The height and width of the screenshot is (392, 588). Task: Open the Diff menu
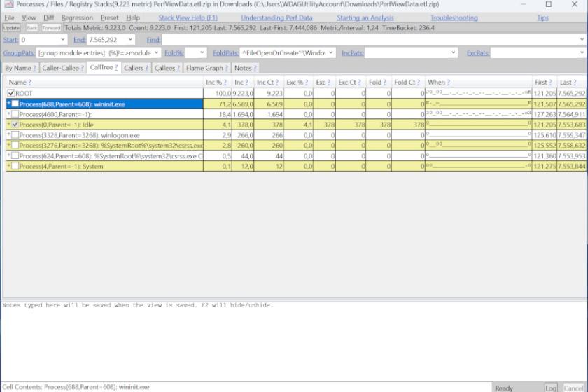click(x=49, y=17)
